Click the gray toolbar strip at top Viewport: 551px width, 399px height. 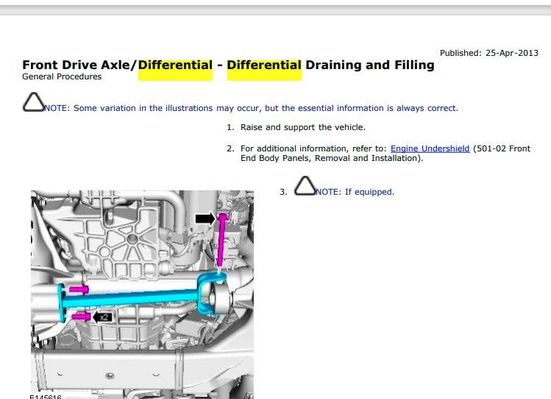276,10
